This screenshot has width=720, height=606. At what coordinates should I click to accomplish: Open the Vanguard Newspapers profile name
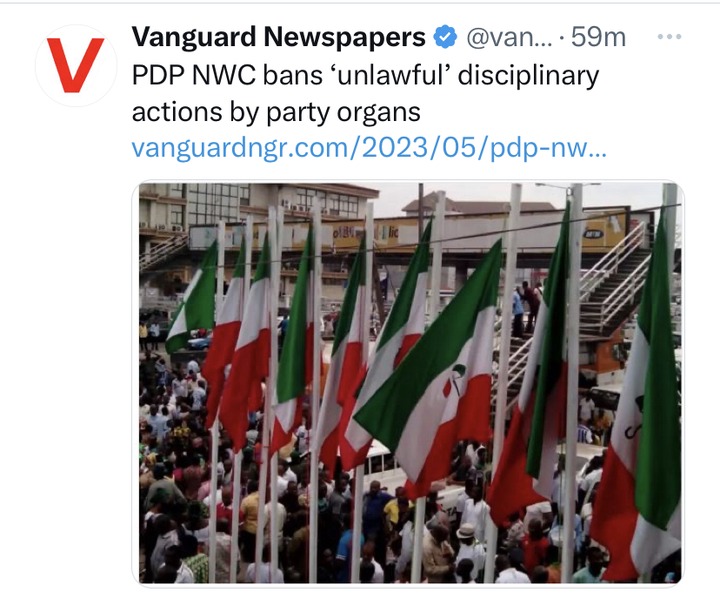279,37
